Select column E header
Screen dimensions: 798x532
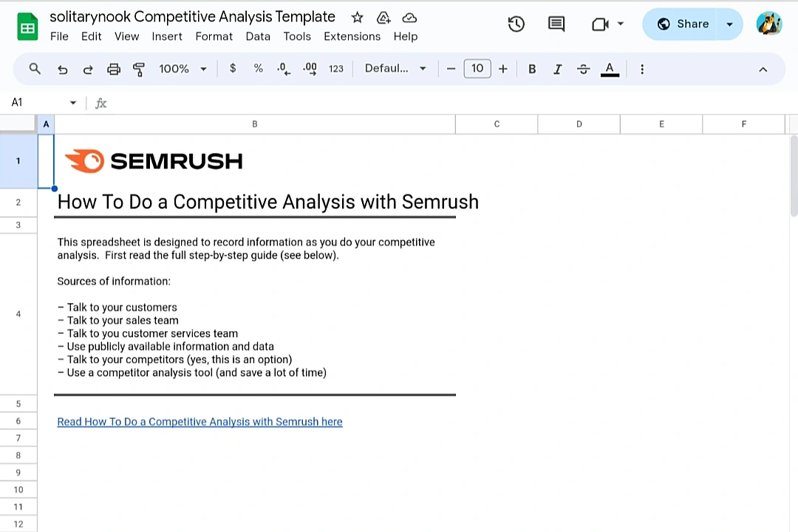[661, 124]
